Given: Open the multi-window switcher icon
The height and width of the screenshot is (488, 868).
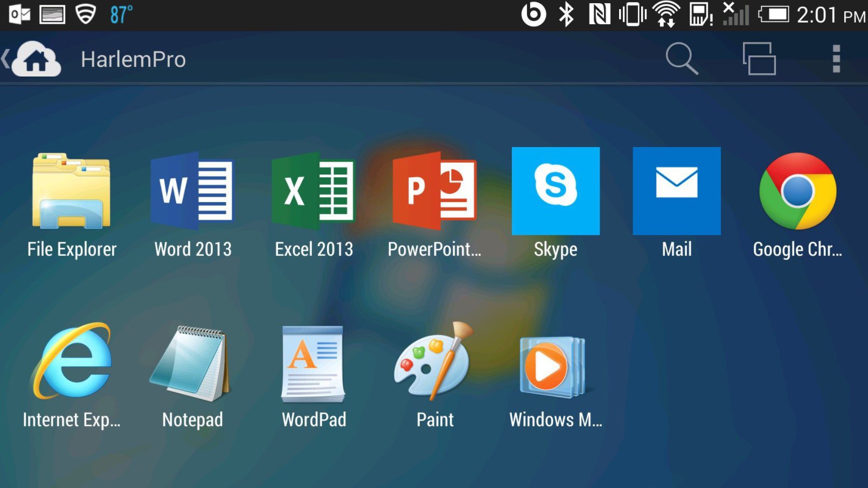Looking at the screenshot, I should click(759, 58).
